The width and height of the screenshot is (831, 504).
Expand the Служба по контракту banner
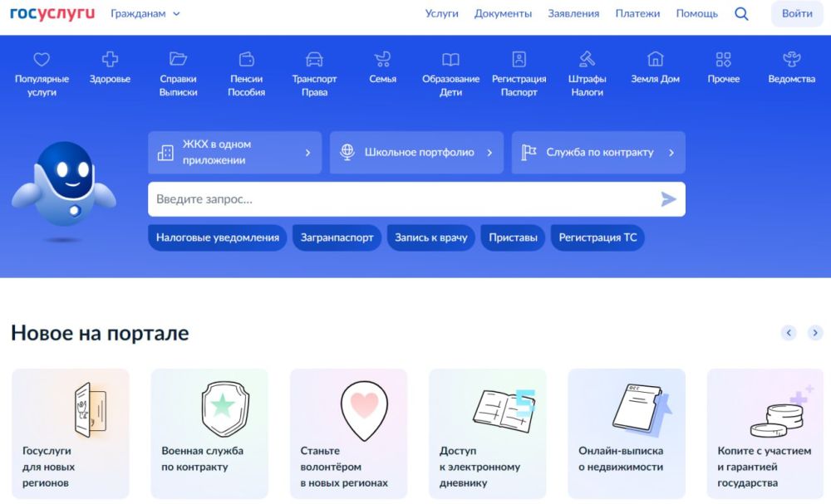click(597, 153)
